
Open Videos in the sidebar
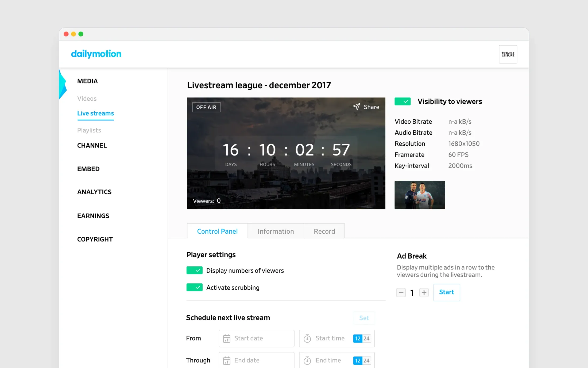tap(87, 98)
